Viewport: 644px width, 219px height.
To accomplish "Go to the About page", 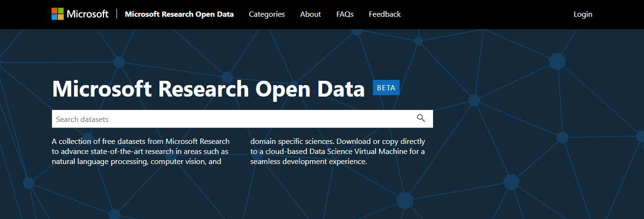I will pyautogui.click(x=310, y=14).
